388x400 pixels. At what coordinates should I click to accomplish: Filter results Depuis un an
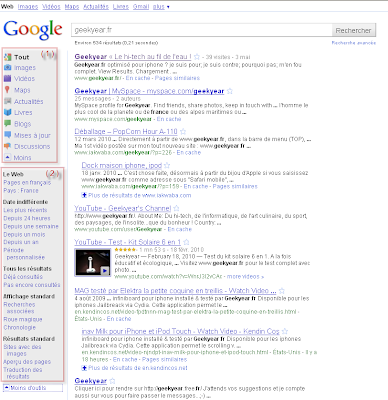point(21,242)
